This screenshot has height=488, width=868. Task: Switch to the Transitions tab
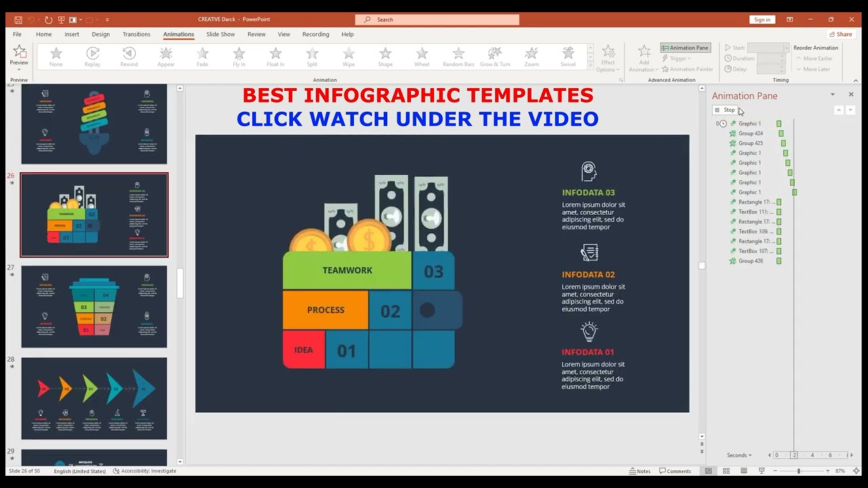point(136,34)
